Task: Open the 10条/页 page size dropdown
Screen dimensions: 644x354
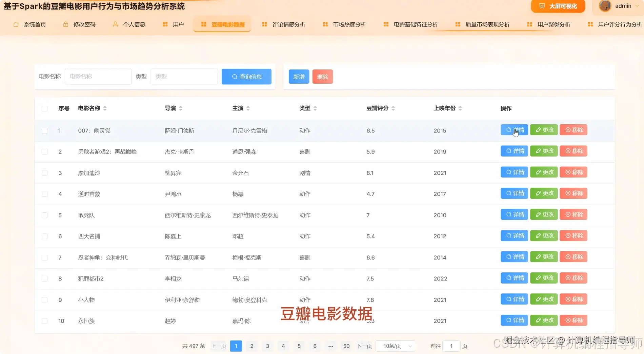Action: click(395, 346)
